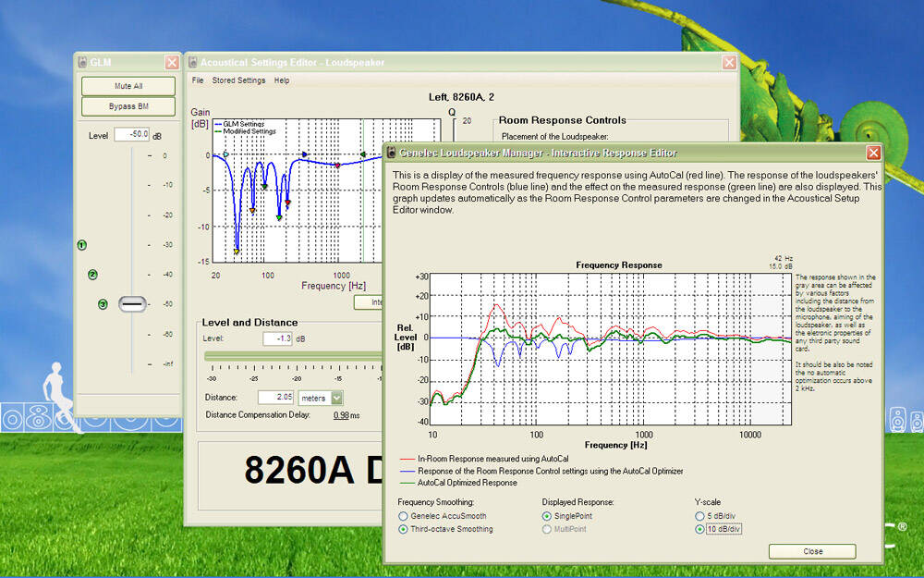Screen dimensions: 924x578
Task: Choose SinglePoint displayed response
Action: pyautogui.click(x=547, y=516)
